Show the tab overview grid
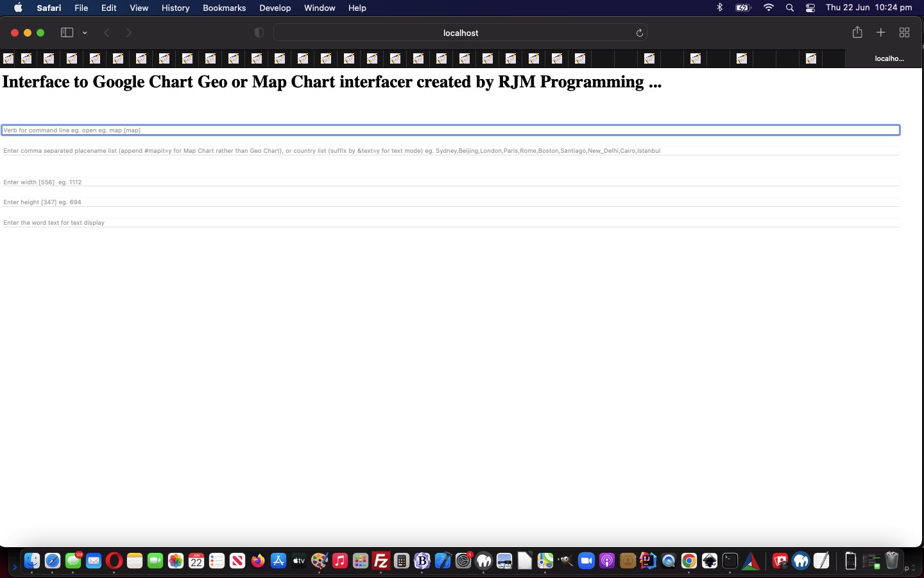The height and width of the screenshot is (578, 924). click(x=905, y=33)
